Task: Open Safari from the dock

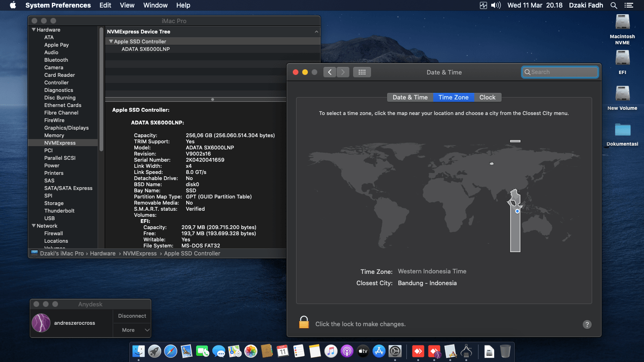Action: [x=171, y=351]
